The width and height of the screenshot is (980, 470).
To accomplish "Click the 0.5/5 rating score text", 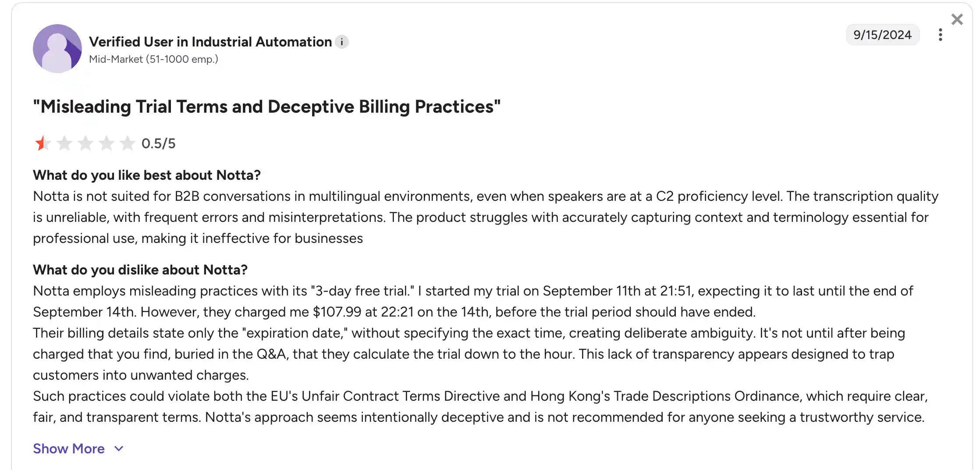I will pyautogui.click(x=158, y=143).
